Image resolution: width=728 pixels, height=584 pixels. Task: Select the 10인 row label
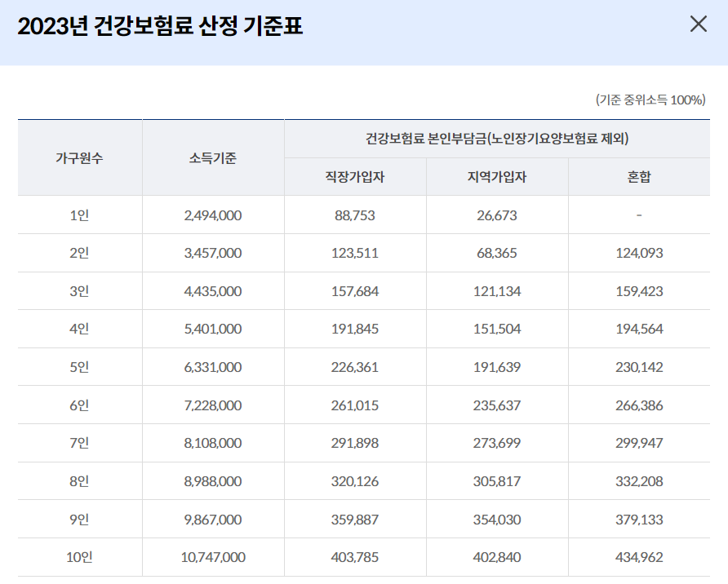tap(79, 557)
